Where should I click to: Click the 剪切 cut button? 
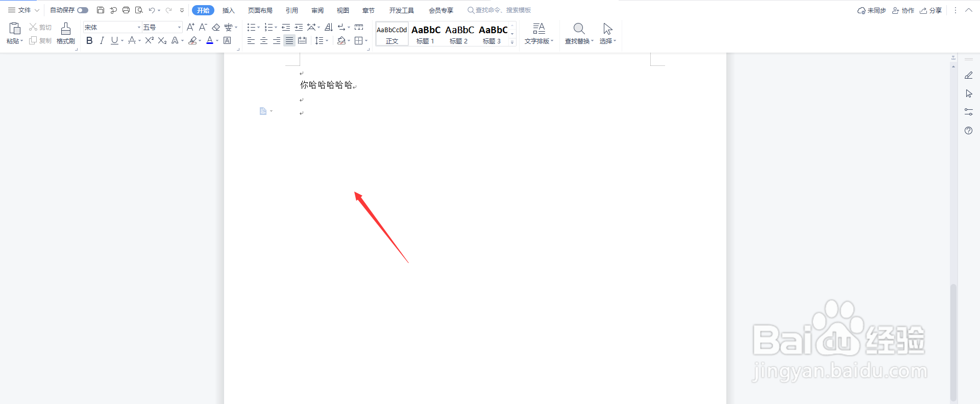(x=40, y=27)
